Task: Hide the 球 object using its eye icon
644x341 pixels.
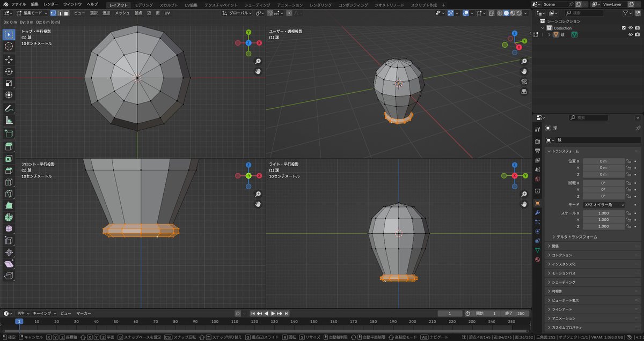Action: click(631, 35)
